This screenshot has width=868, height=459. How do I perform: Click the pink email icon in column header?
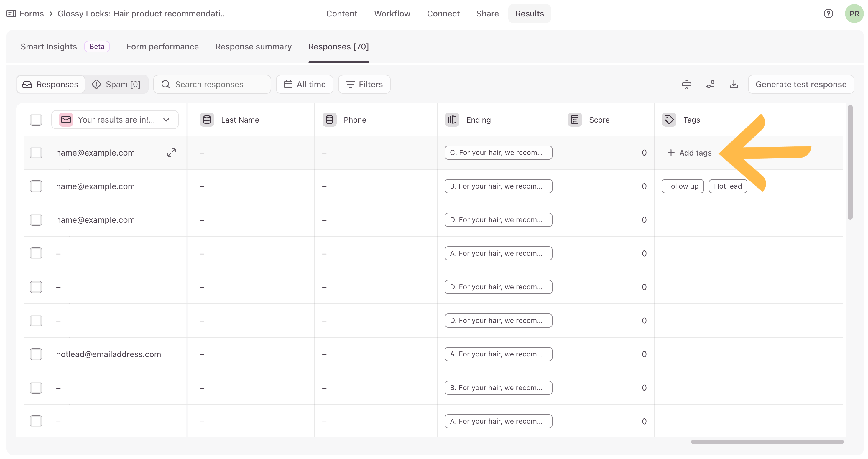[x=66, y=120]
